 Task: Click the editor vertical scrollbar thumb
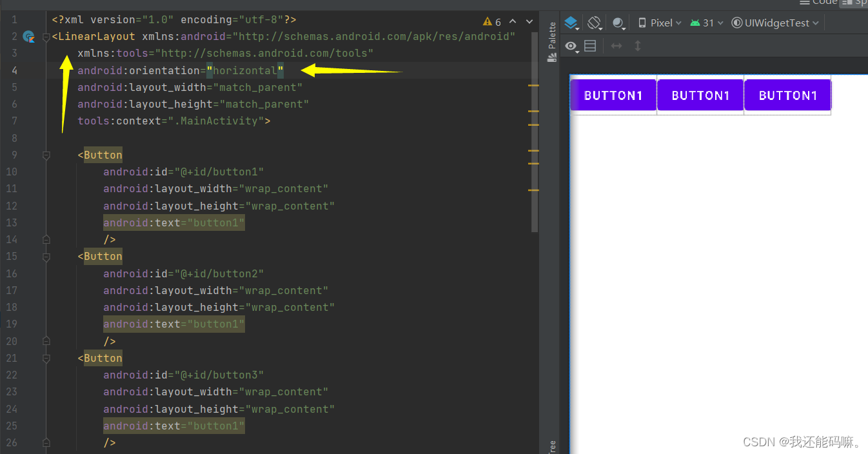click(x=535, y=132)
